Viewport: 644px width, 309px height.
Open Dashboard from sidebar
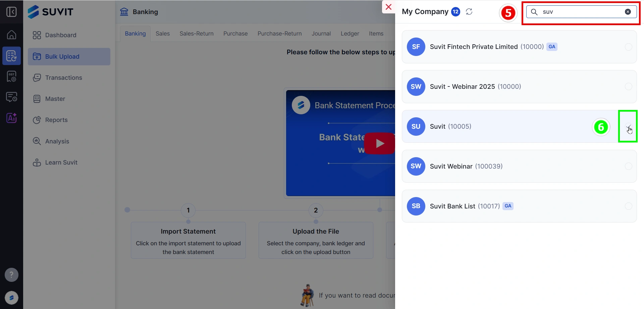pyautogui.click(x=69, y=35)
